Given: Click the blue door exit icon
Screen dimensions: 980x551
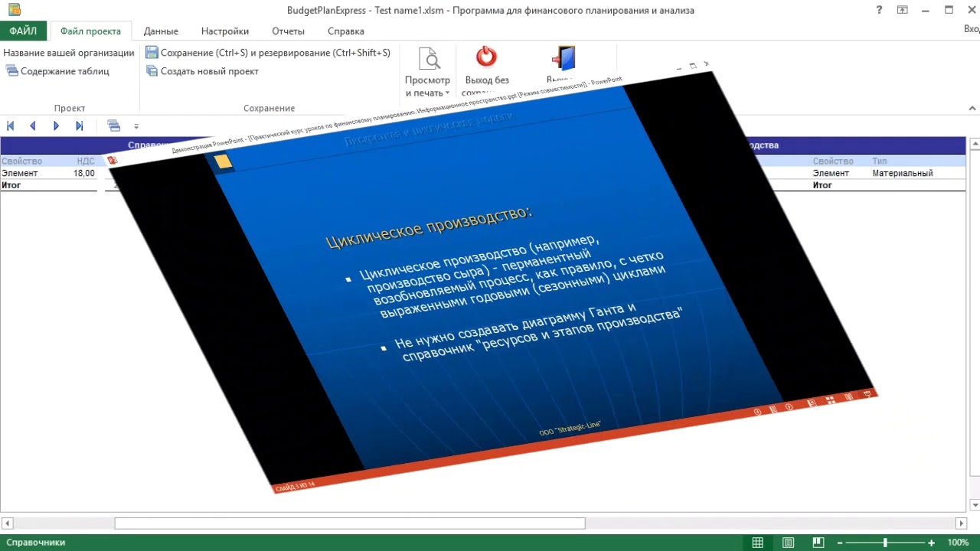Looking at the screenshot, I should tap(563, 58).
